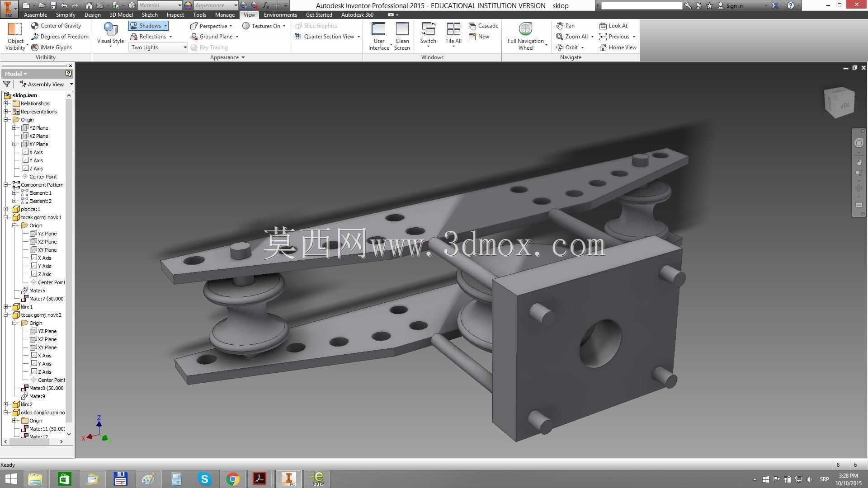Toggle Center of Gravity display

click(x=56, y=26)
